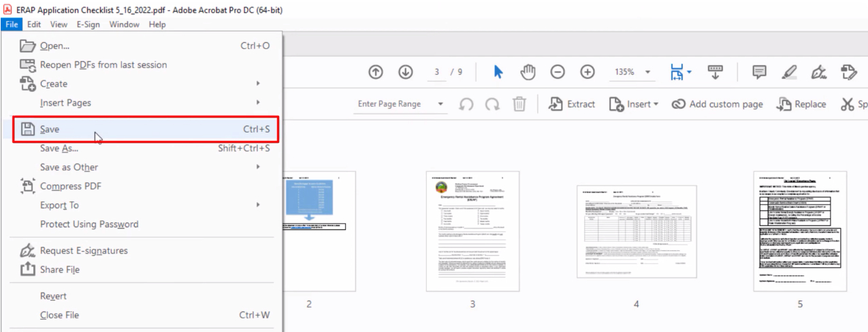Click the Open folder icon
This screenshot has width=868, height=332.
tap(27, 46)
